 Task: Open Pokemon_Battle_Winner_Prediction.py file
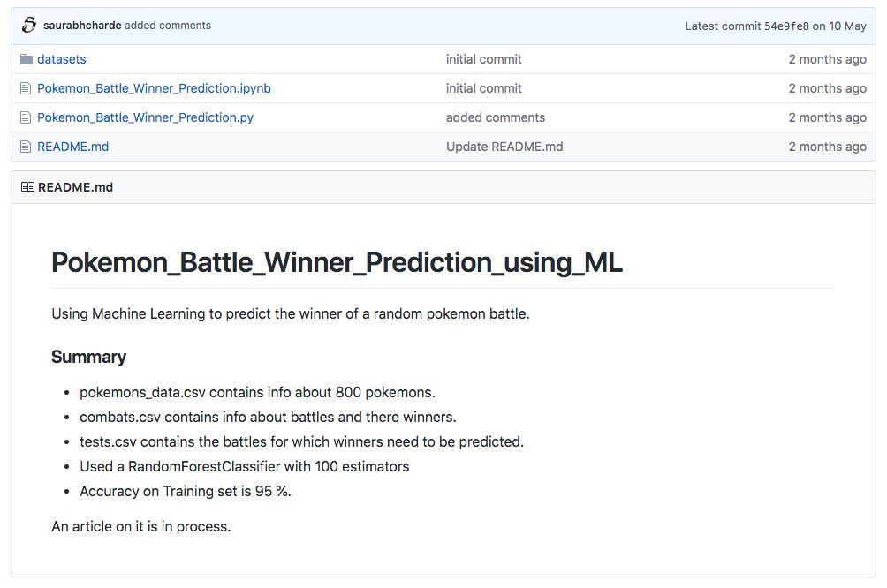[145, 117]
